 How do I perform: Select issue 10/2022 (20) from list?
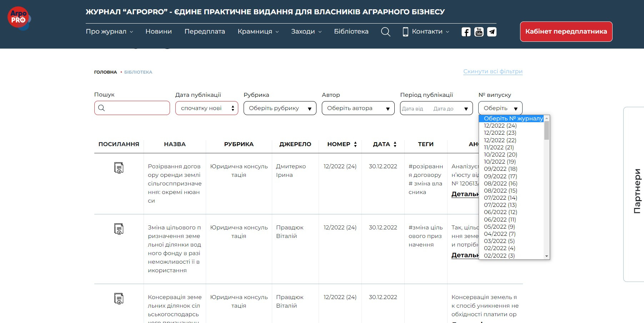[x=500, y=154]
